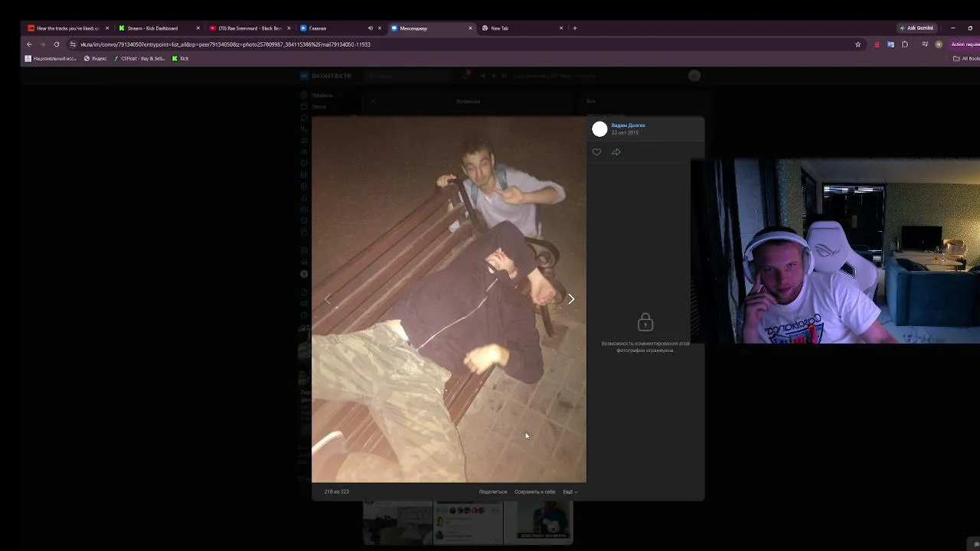Go forward in browser history
Viewport: 980px width, 551px height.
42,44
